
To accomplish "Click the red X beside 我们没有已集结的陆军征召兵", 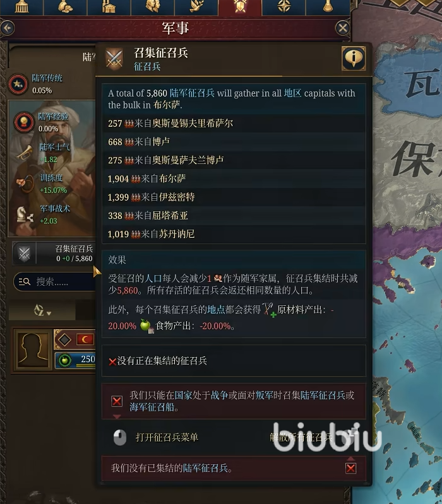I will click(350, 468).
